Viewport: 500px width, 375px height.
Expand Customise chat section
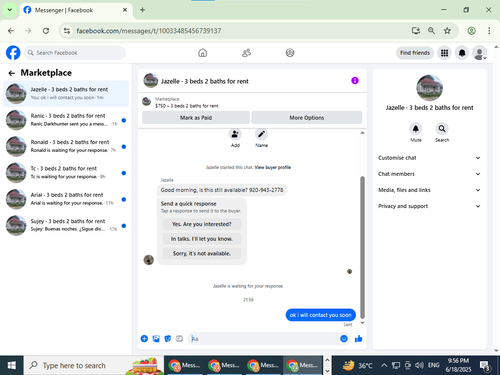[x=429, y=158]
